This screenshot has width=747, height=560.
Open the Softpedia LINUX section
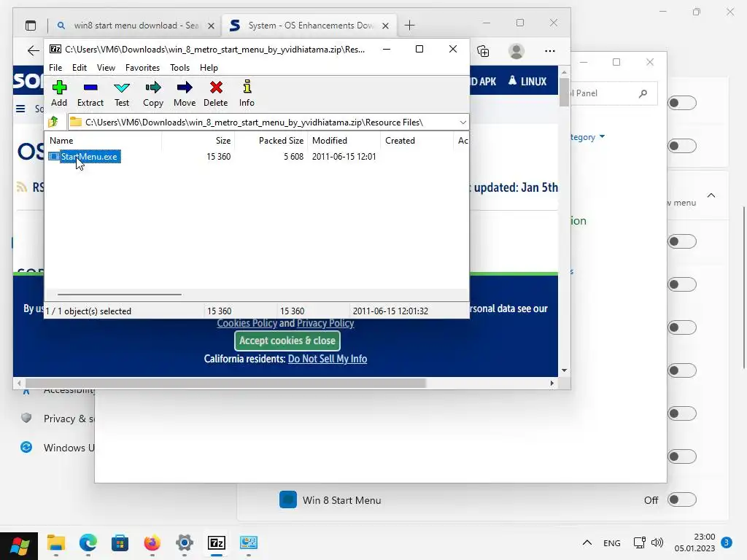(527, 82)
